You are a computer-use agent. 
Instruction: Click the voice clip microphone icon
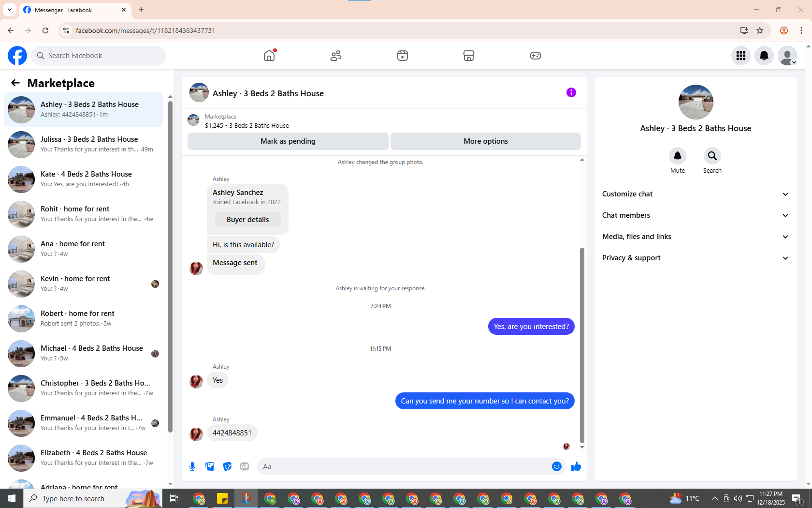pos(192,466)
